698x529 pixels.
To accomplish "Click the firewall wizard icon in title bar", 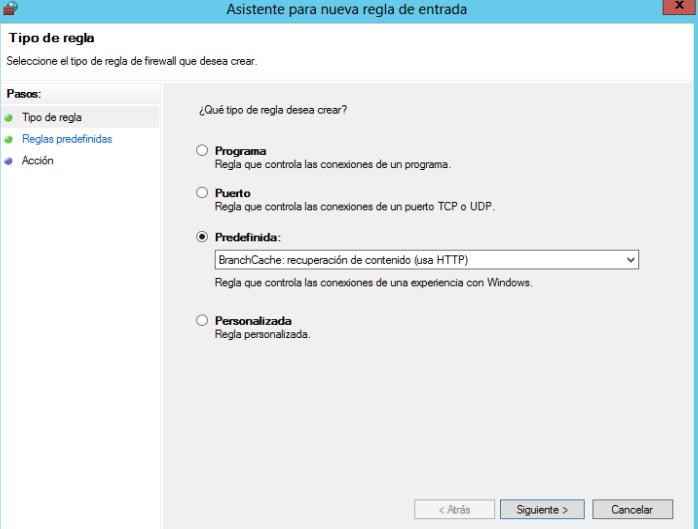I will [10, 9].
